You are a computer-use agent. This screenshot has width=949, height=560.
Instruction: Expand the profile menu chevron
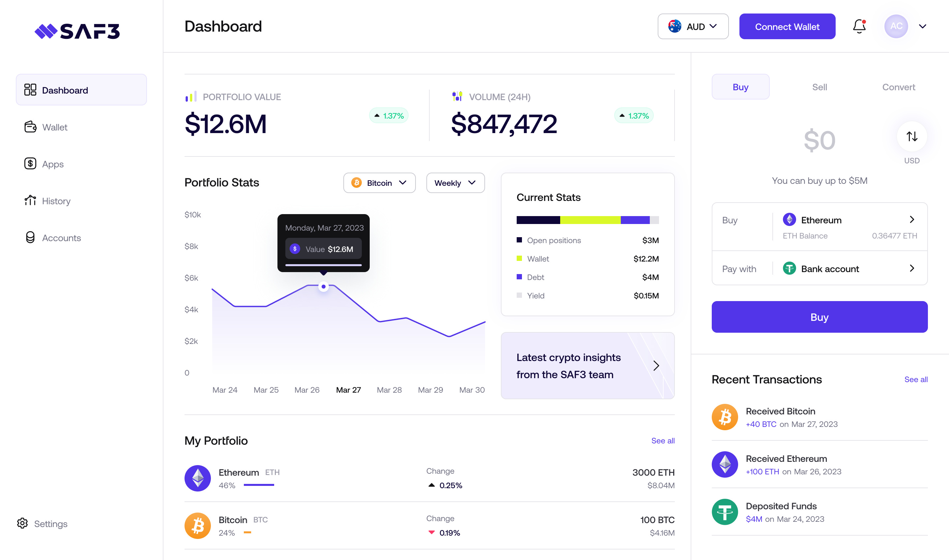[923, 26]
